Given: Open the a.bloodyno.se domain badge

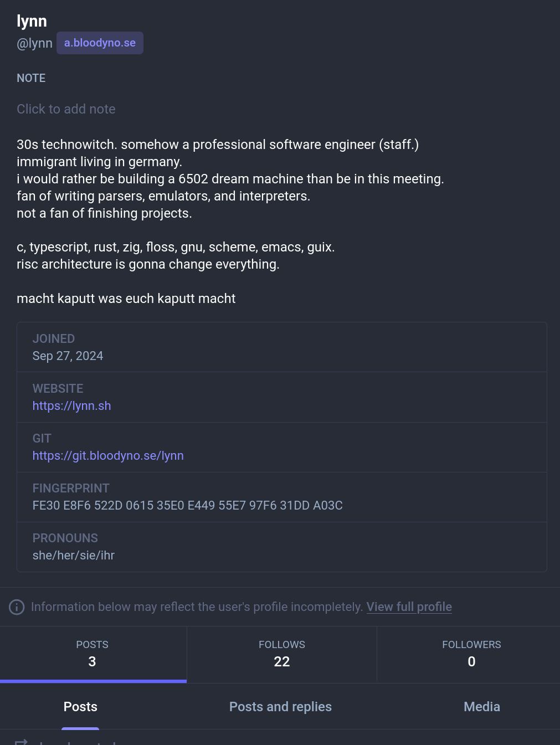Looking at the screenshot, I should 100,43.
